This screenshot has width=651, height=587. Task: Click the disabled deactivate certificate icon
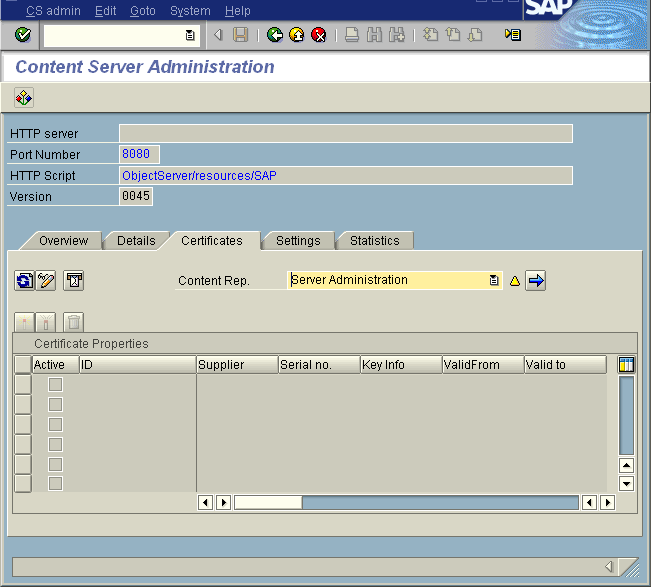(46, 323)
